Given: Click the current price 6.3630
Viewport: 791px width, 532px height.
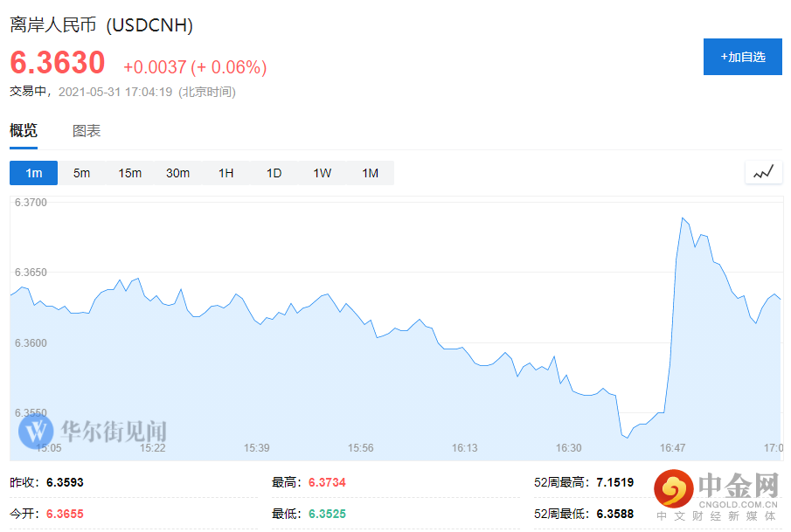Looking at the screenshot, I should click(x=58, y=63).
